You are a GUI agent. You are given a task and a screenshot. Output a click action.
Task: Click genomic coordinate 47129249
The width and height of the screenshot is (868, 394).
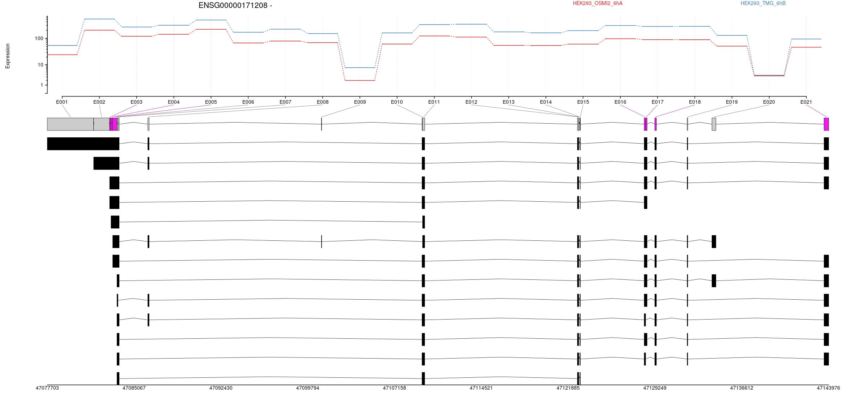(x=655, y=388)
